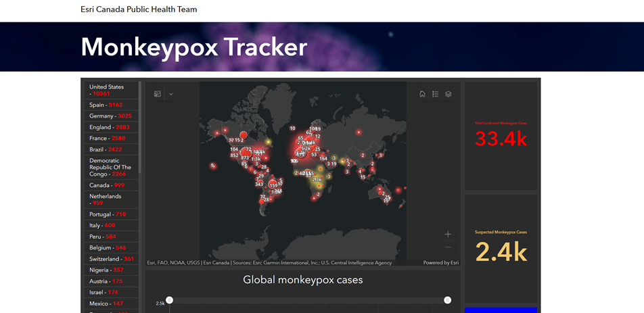Image resolution: width=644 pixels, height=313 pixels.
Task: Select Germany - 3025 list entry
Action: click(112, 116)
